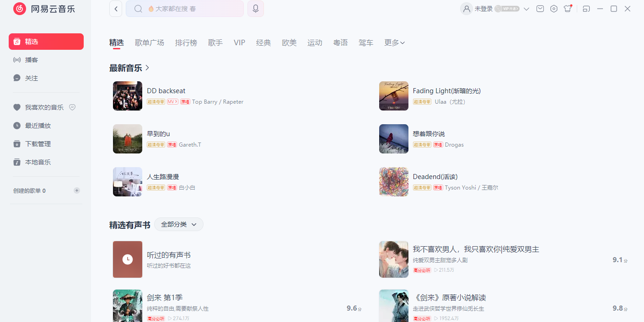This screenshot has height=322, width=644.
Task: Open the 歌单广场 tab
Action: [x=150, y=42]
